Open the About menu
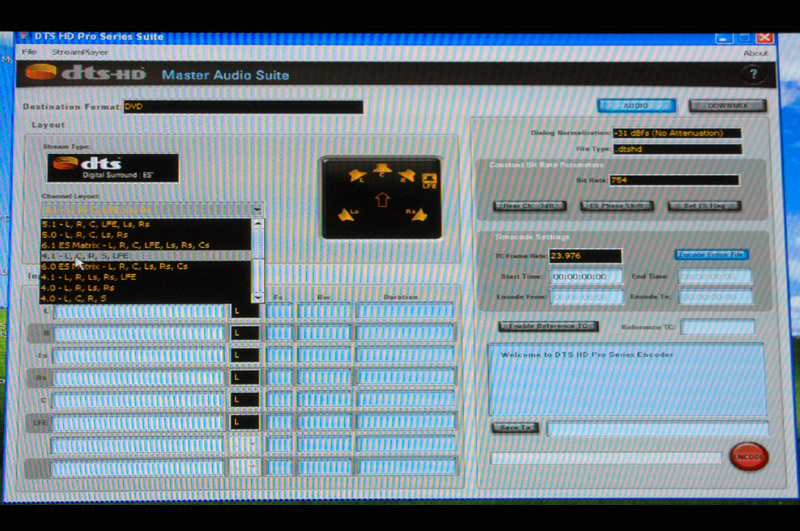 point(755,53)
